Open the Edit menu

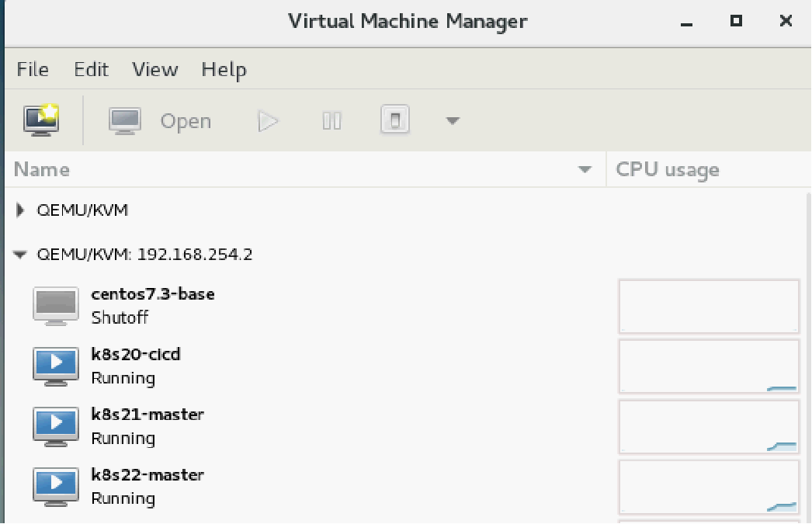91,69
